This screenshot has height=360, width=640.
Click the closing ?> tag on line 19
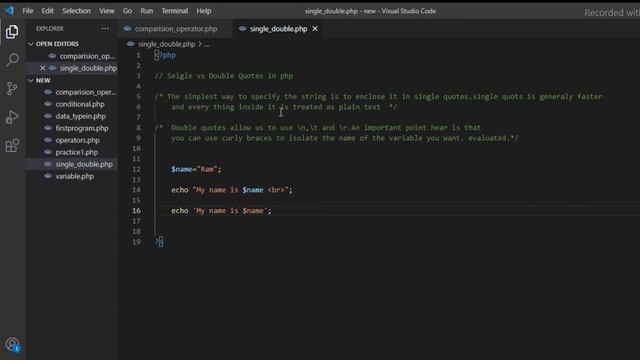[x=159, y=242]
